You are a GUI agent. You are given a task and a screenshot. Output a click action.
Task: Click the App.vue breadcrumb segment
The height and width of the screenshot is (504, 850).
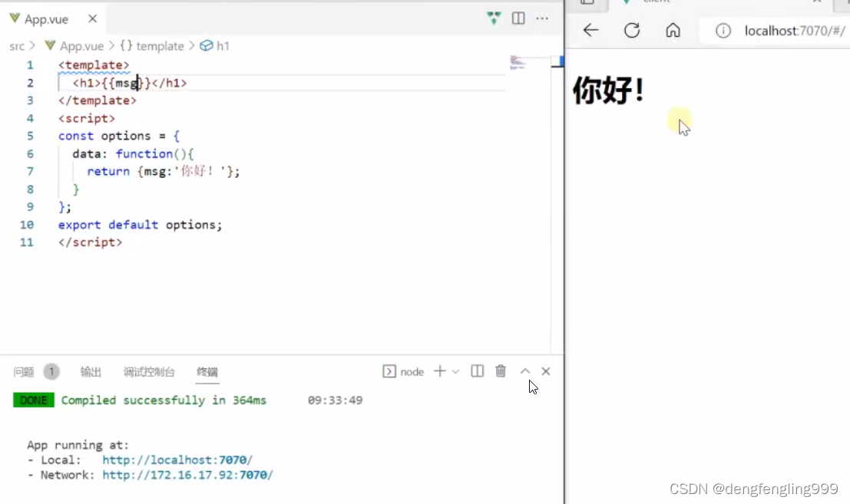(x=81, y=46)
